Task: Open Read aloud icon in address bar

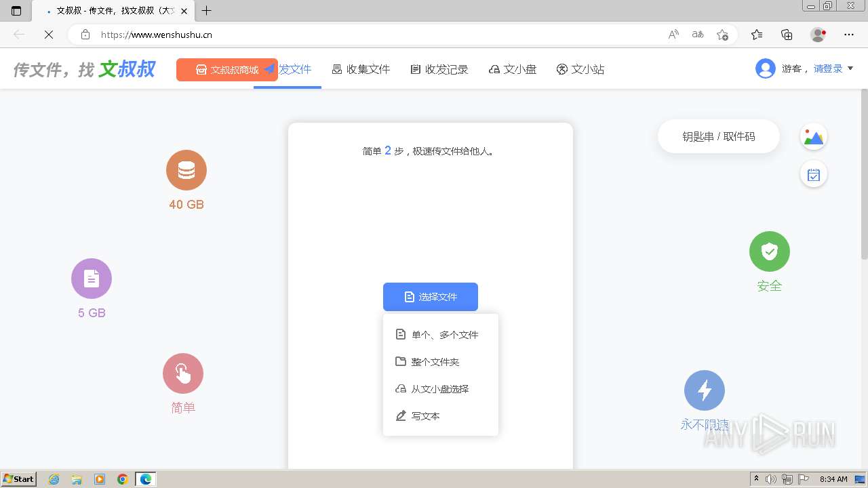Action: (673, 35)
